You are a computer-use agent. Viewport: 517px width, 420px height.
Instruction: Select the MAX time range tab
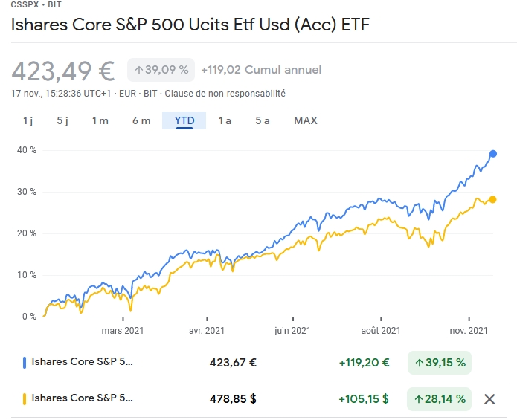coord(306,120)
